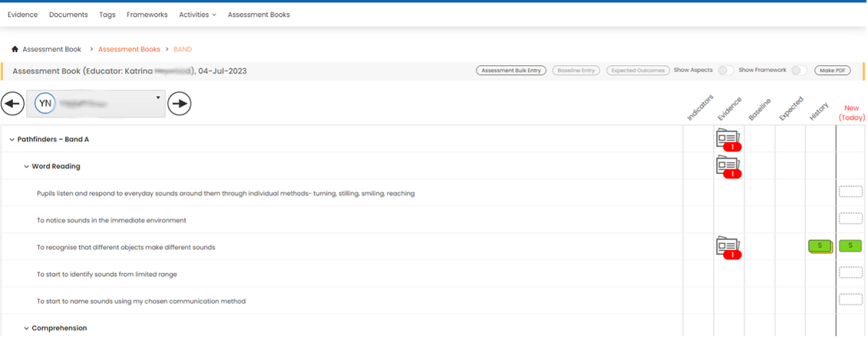Collapse the Pathfinders – Band A section
Screen dimensions: 868x339
[12, 139]
